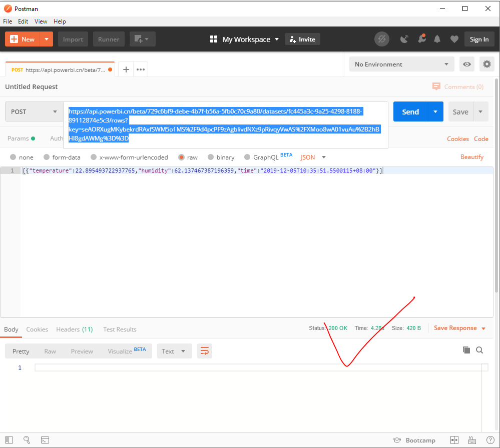Image resolution: width=500 pixels, height=448 pixels.
Task: Copy response body to clipboard icon
Action: click(466, 350)
